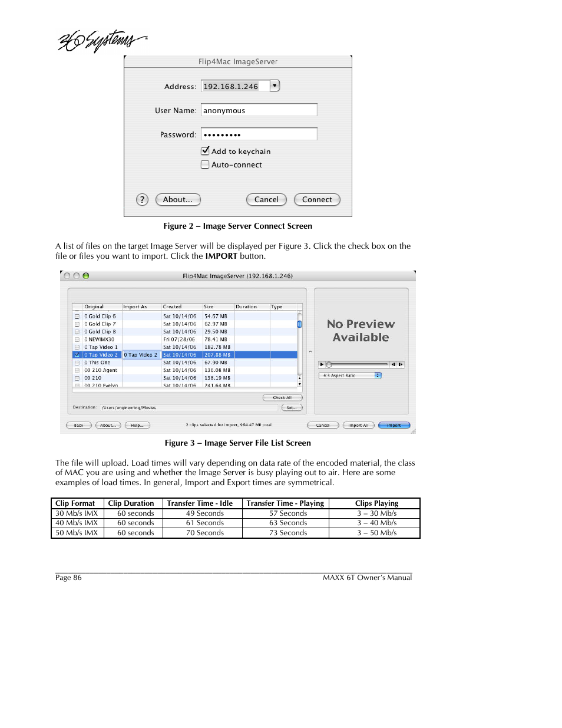Screen dimensions: 562x728
Task: Sort by the Size column header
Action: [219, 307]
